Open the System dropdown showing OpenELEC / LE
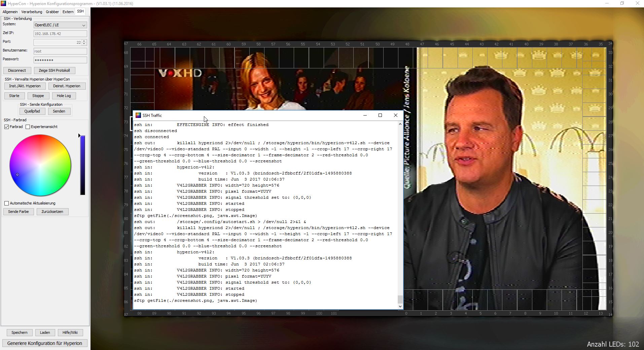Image resolution: width=644 pixels, height=350 pixels. coord(60,25)
